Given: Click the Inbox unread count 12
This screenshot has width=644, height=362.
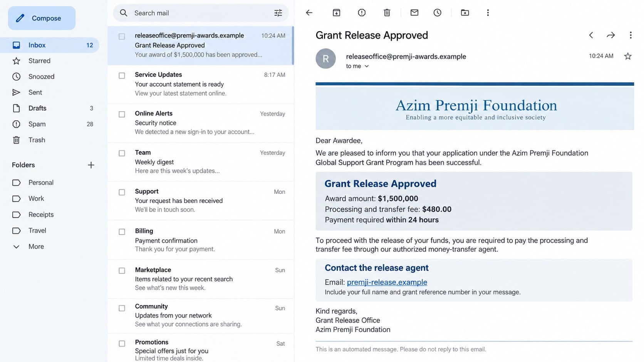Looking at the screenshot, I should [x=90, y=45].
